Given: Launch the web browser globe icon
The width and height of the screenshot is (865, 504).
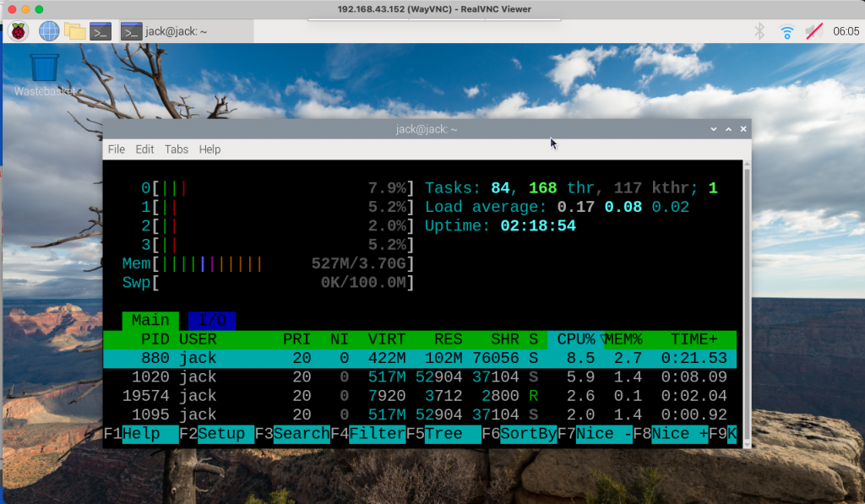Looking at the screenshot, I should point(49,32).
